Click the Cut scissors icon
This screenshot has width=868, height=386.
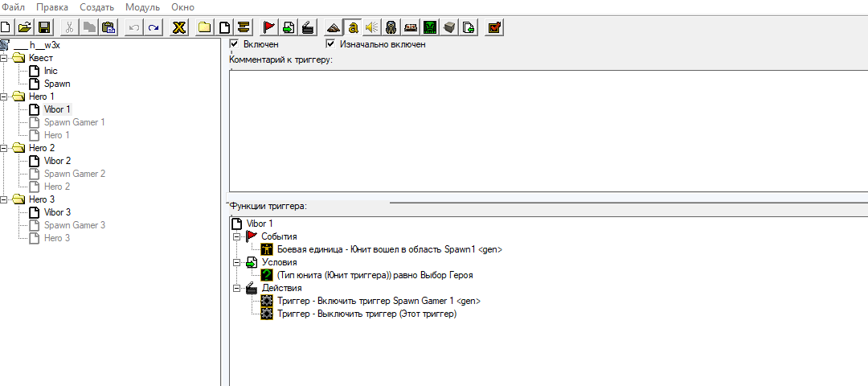coord(70,27)
